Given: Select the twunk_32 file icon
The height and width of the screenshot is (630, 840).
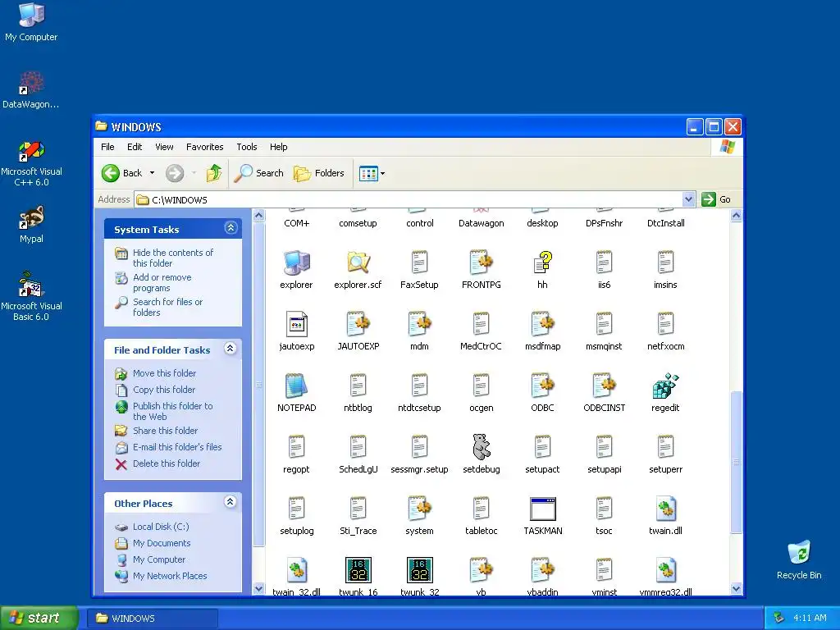Looking at the screenshot, I should (x=419, y=571).
